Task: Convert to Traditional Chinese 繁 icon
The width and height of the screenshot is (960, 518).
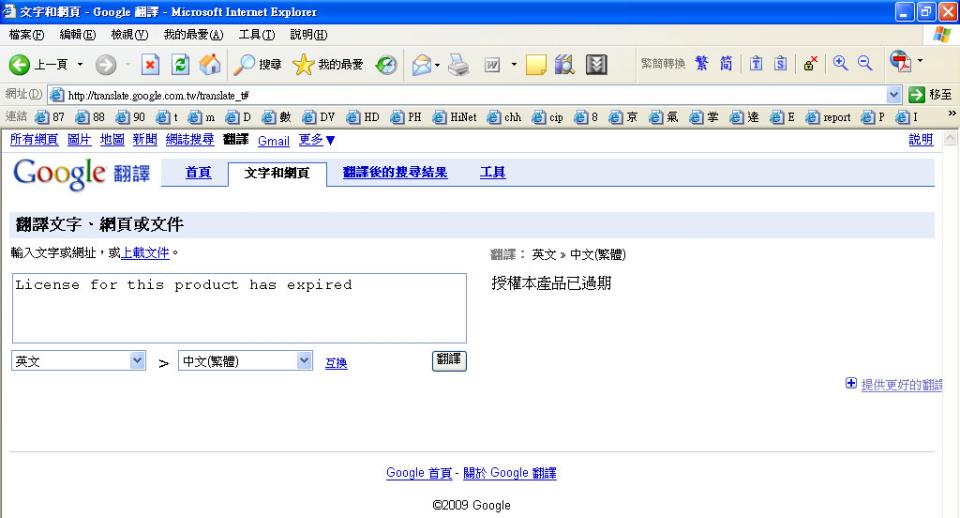Action: click(702, 63)
